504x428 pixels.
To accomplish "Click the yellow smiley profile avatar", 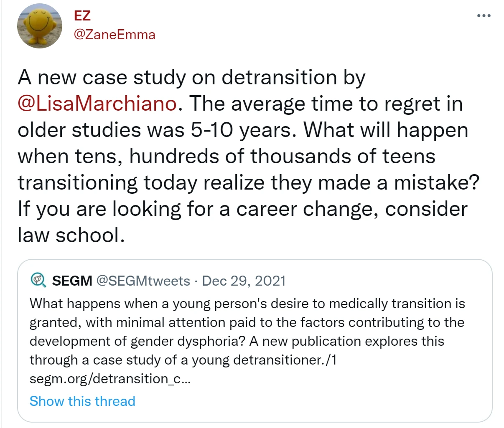I will 39,26.
